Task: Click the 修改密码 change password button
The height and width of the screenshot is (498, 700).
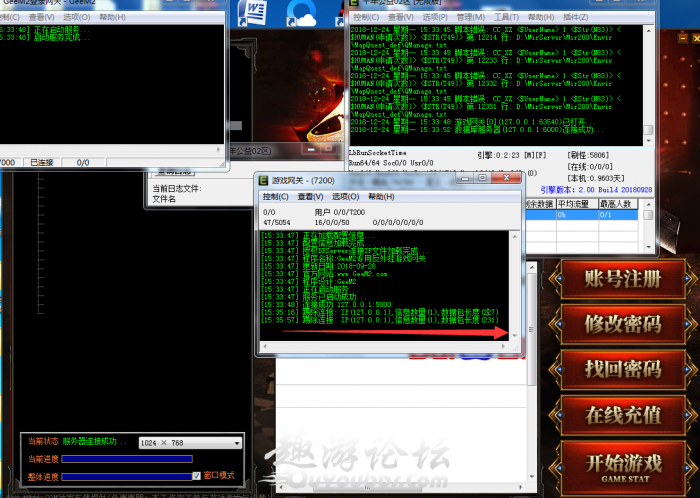Action: pyautogui.click(x=623, y=324)
